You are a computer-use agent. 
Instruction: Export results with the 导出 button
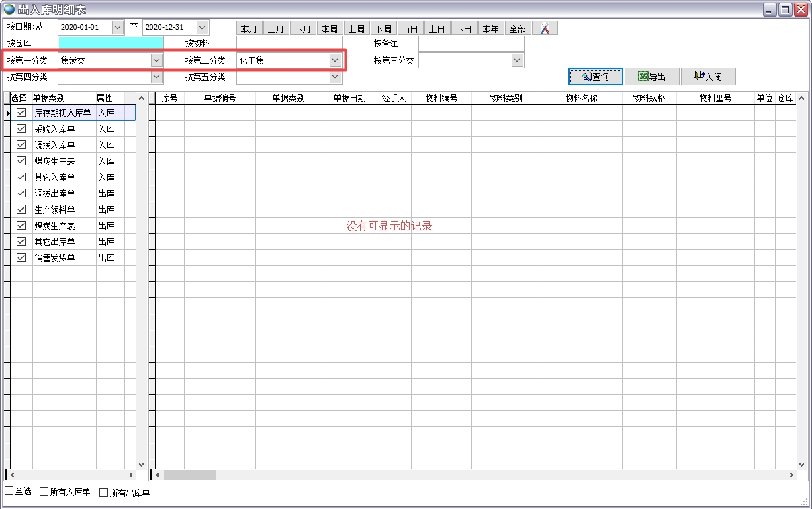click(651, 77)
